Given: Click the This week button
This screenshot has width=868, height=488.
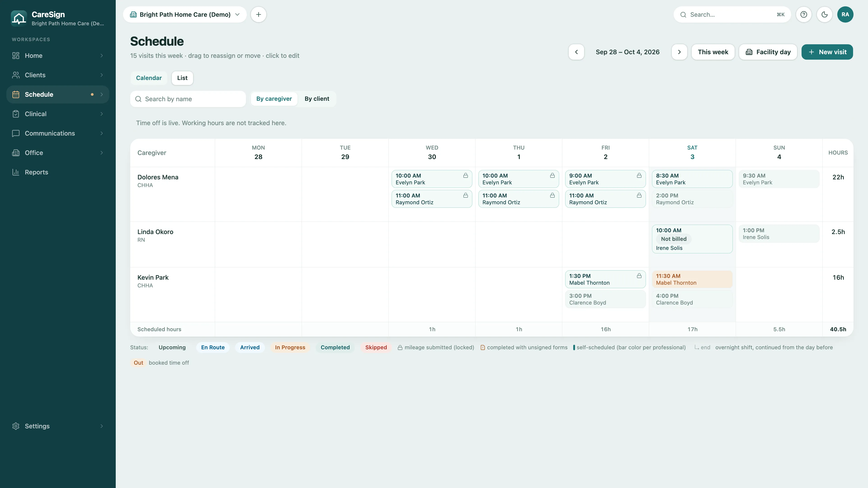Looking at the screenshot, I should click(x=713, y=52).
